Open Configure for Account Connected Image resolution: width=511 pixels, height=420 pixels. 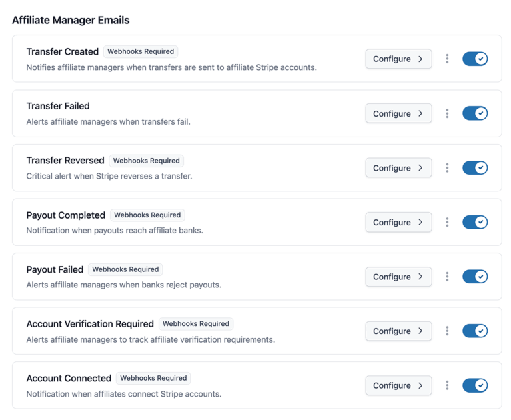398,385
